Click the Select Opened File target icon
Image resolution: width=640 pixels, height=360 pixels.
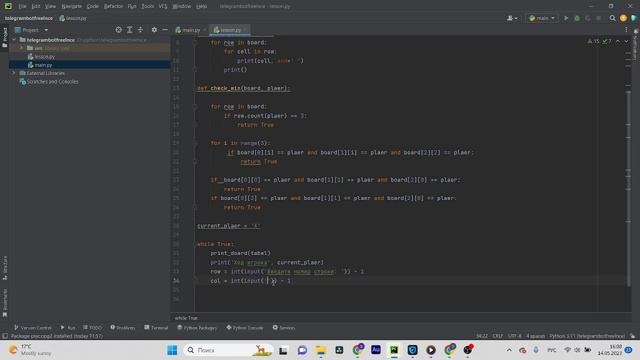[118, 30]
